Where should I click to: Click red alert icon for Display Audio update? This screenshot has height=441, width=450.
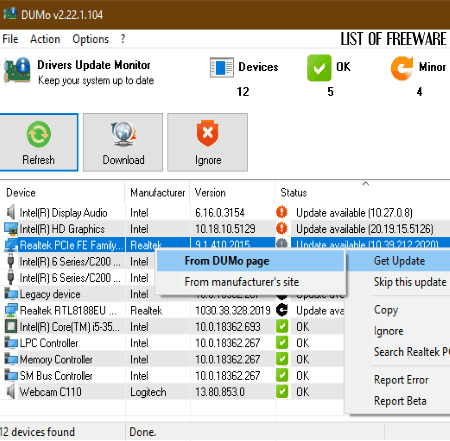[x=282, y=212]
